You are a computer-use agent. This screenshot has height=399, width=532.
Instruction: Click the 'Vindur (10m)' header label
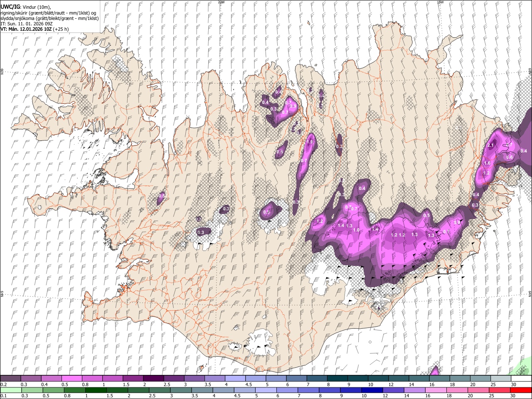[x=36, y=7]
